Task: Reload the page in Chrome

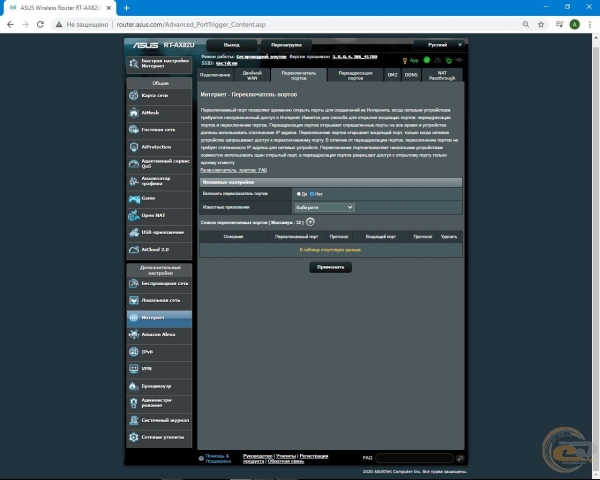Action: 40,24
